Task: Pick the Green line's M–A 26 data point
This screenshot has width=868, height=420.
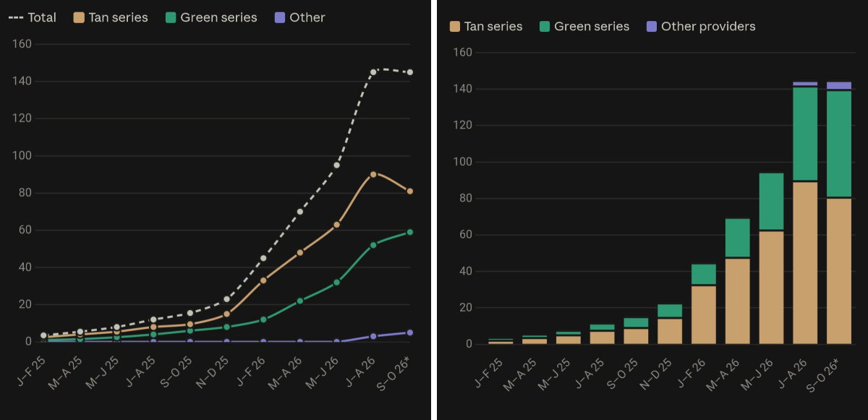Action: 300,301
